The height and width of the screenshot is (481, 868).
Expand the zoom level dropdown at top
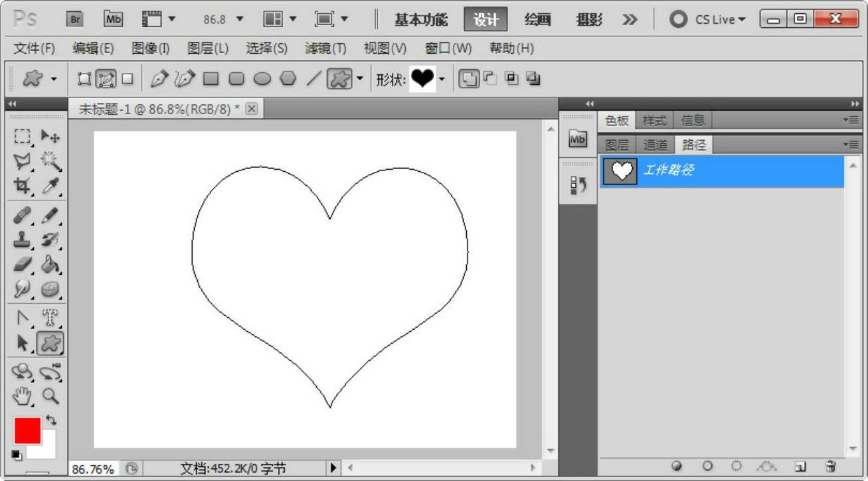point(240,19)
